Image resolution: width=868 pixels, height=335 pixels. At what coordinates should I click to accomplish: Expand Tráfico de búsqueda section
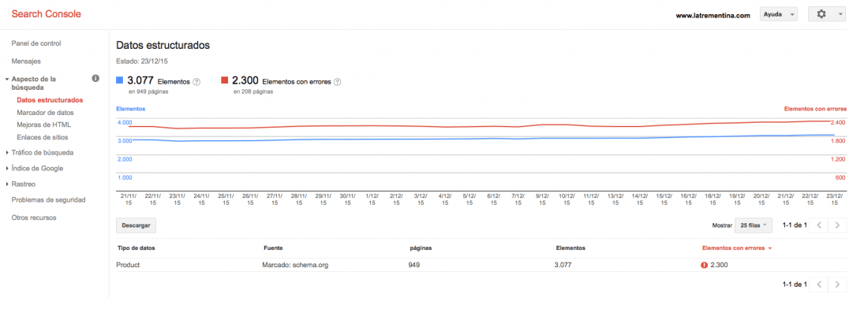pos(7,153)
